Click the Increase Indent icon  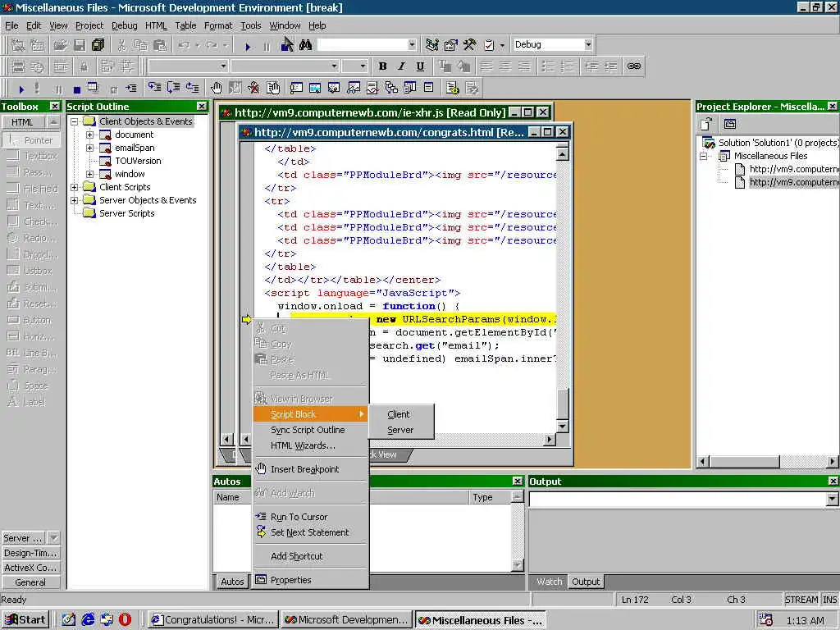[610, 66]
